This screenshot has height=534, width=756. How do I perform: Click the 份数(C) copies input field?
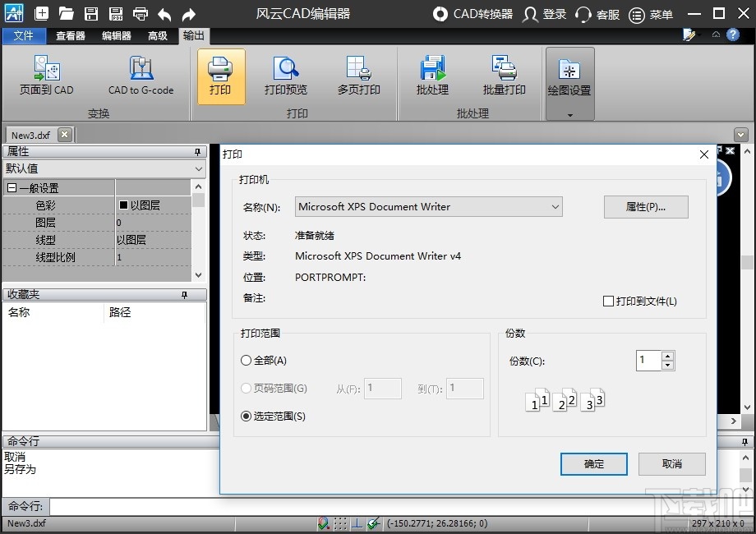click(x=649, y=360)
